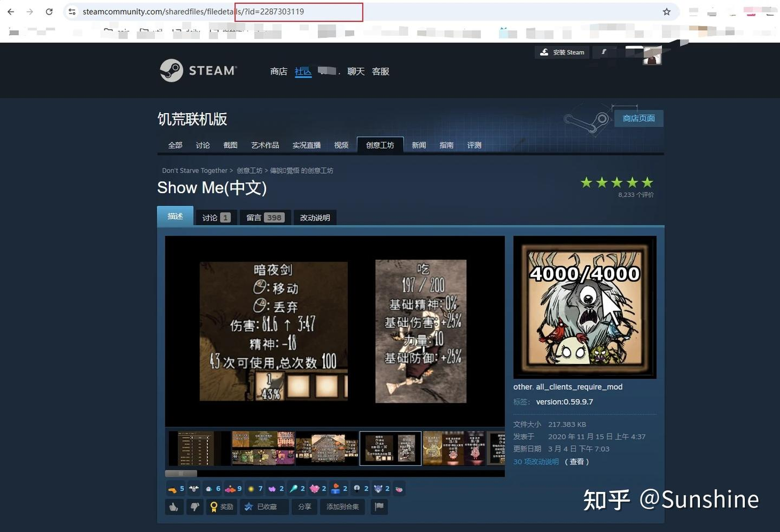
Task: Open the 社区 community menu
Action: point(303,71)
